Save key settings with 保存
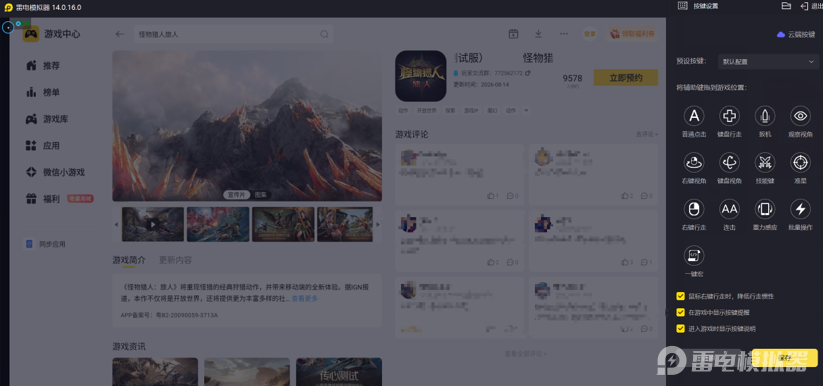The height and width of the screenshot is (386, 823). (785, 358)
